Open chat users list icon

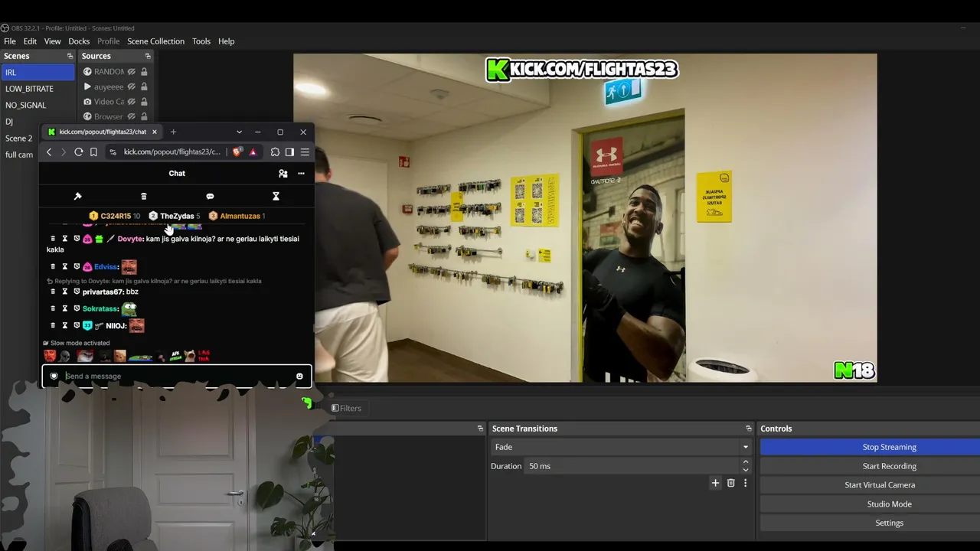click(x=283, y=174)
